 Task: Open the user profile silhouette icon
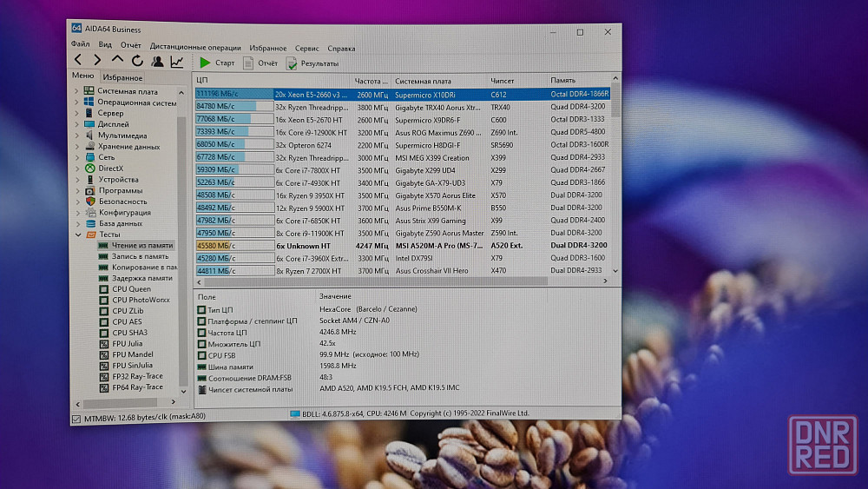[157, 61]
